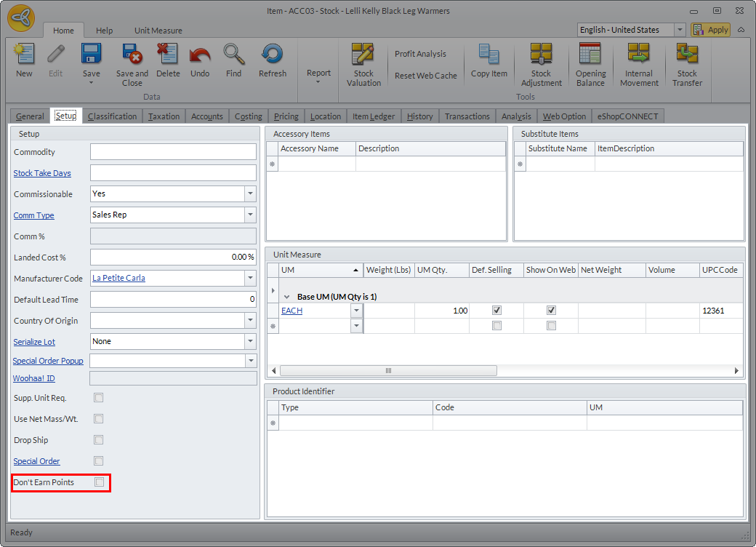Enable the Don't Earn Points checkbox
The image size is (756, 547).
[99, 482]
